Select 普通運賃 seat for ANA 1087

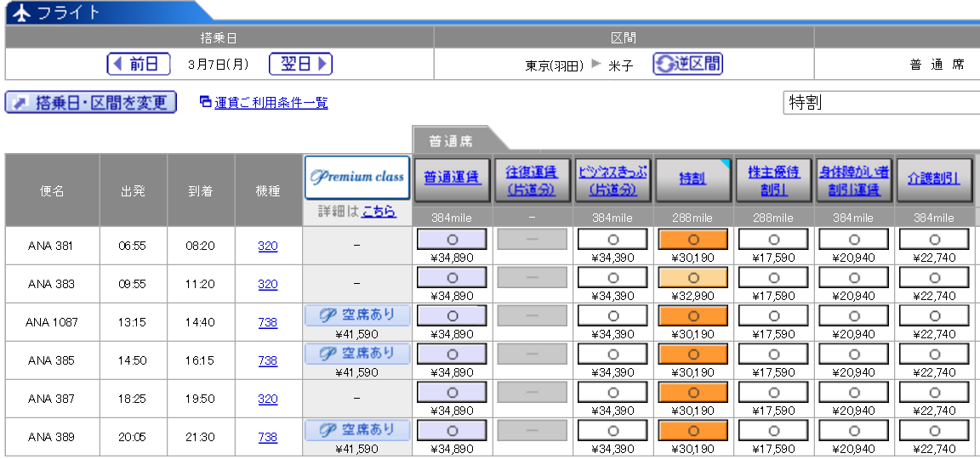pos(452,316)
